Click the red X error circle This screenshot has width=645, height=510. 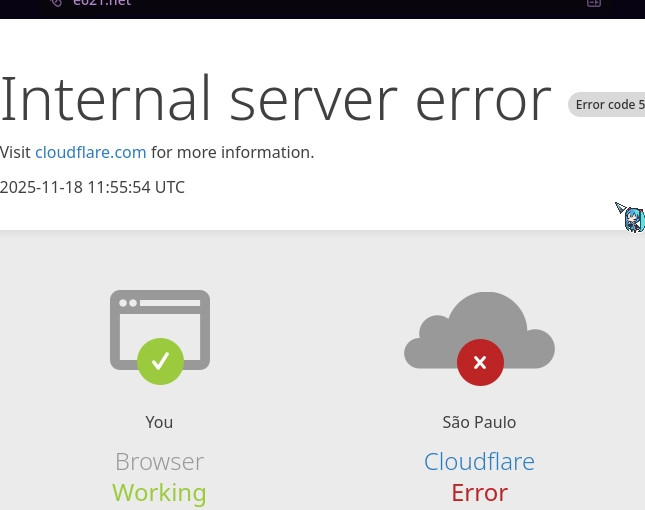click(x=480, y=362)
